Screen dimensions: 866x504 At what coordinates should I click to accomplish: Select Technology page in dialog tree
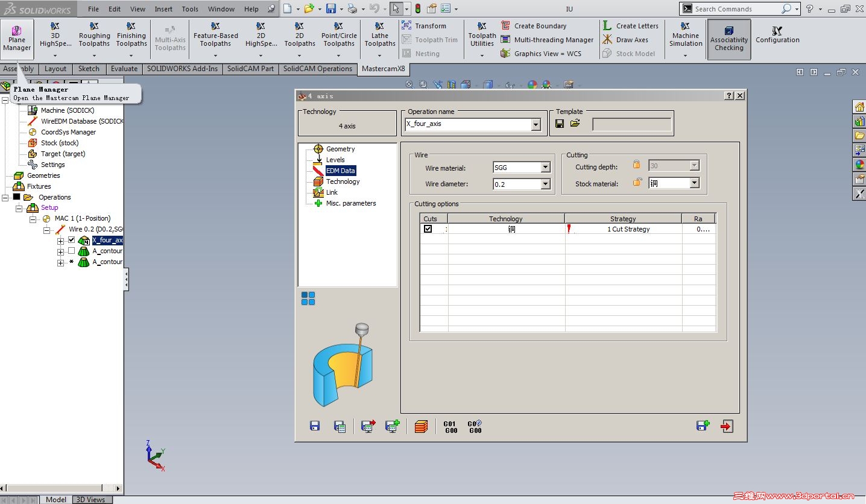(x=343, y=181)
